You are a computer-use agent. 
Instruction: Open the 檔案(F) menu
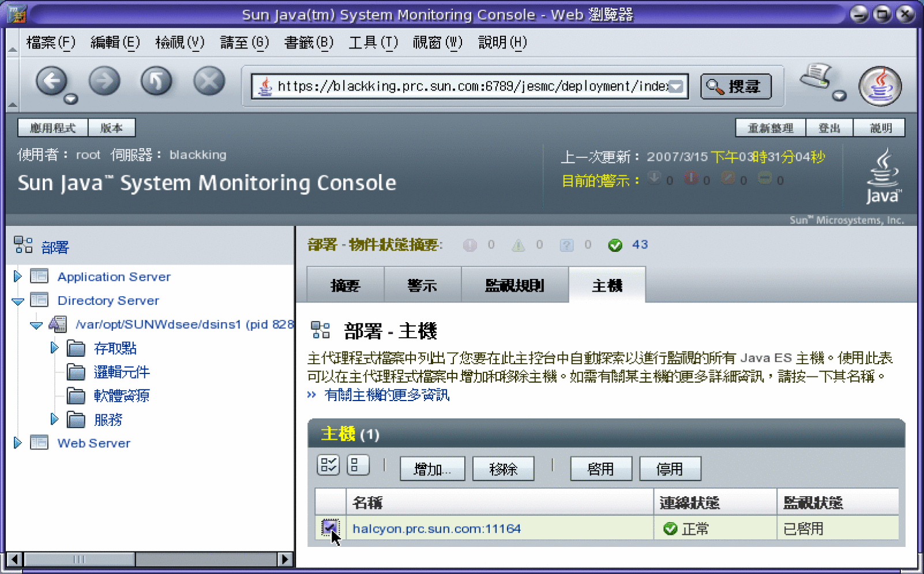(x=51, y=43)
